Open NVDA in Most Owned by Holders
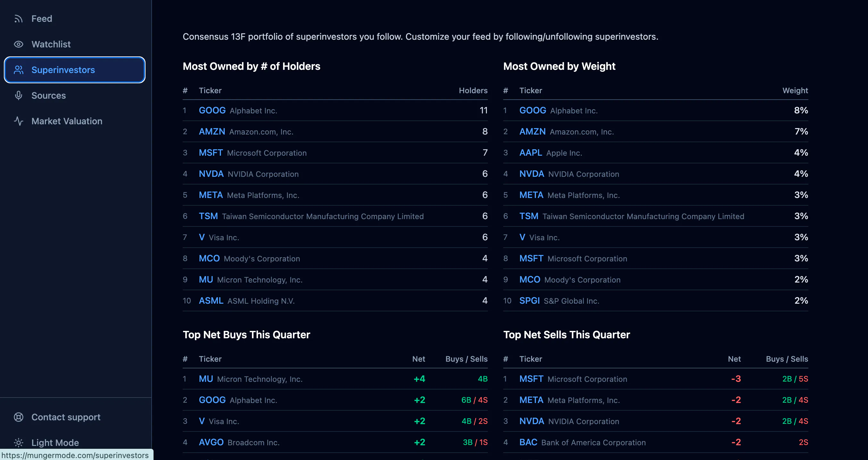Viewport: 868px width, 460px height. pyautogui.click(x=211, y=174)
